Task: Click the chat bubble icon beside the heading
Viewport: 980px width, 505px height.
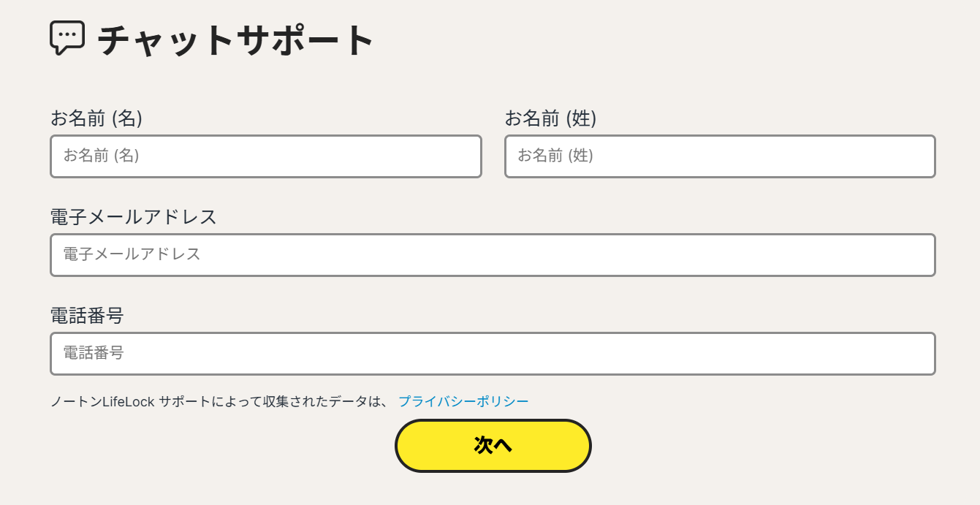Action: [x=67, y=38]
